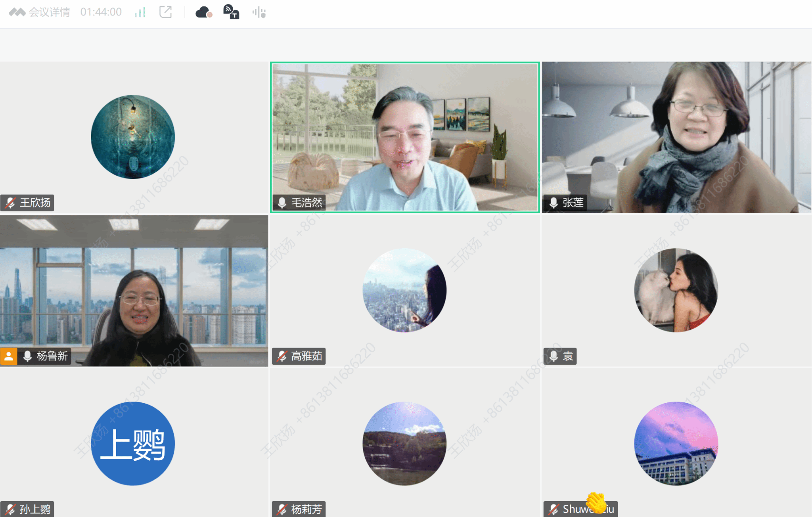Open the live transcription caption icon
The image size is (812, 517).
pos(231,12)
